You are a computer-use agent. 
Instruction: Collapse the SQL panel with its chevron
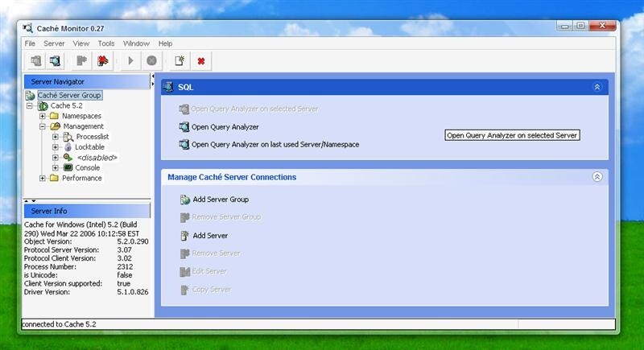pos(597,87)
